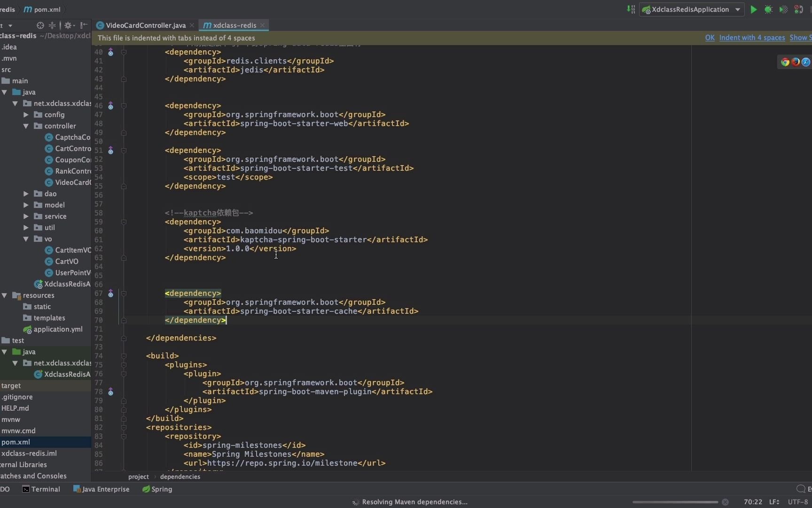
Task: Click the scroll-from-source target icon
Action: [x=40, y=25]
